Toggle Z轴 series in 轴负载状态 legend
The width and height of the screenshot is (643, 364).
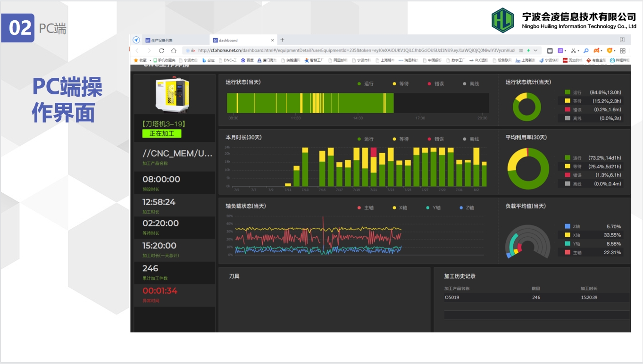467,207
